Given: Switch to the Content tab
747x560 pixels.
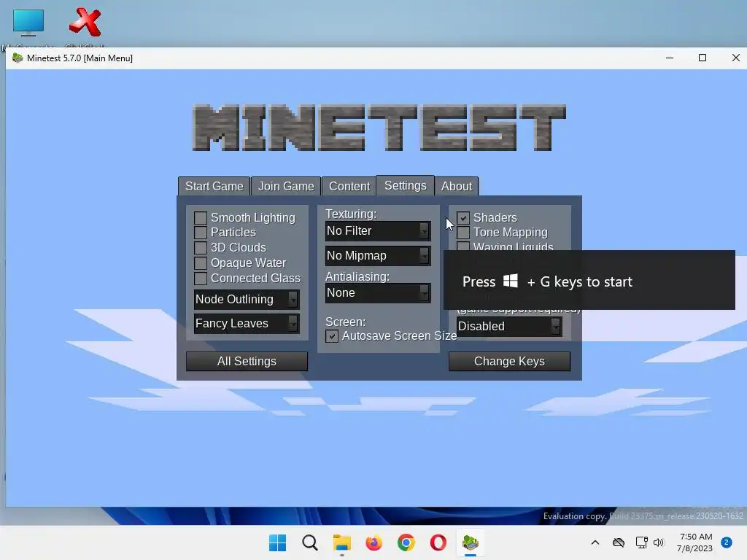Looking at the screenshot, I should point(349,186).
